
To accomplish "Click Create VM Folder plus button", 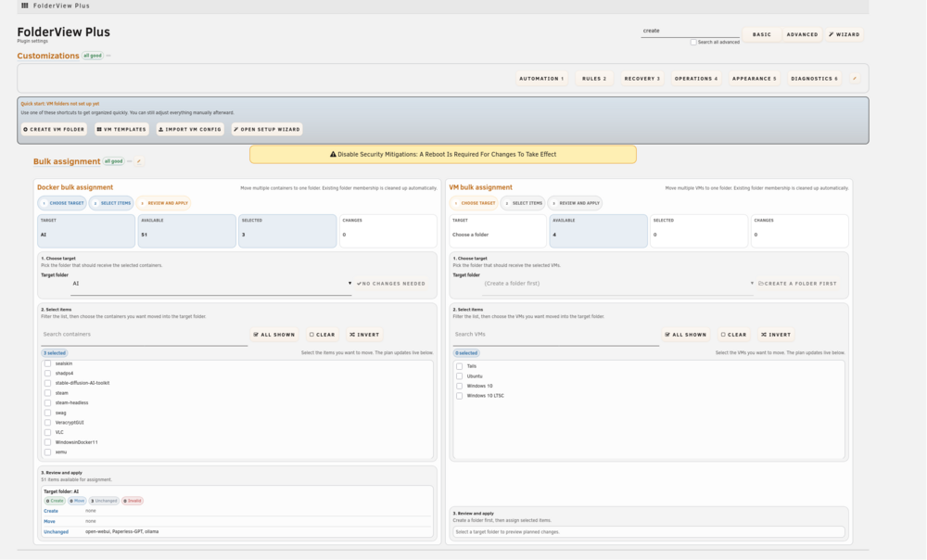I will click(x=54, y=129).
